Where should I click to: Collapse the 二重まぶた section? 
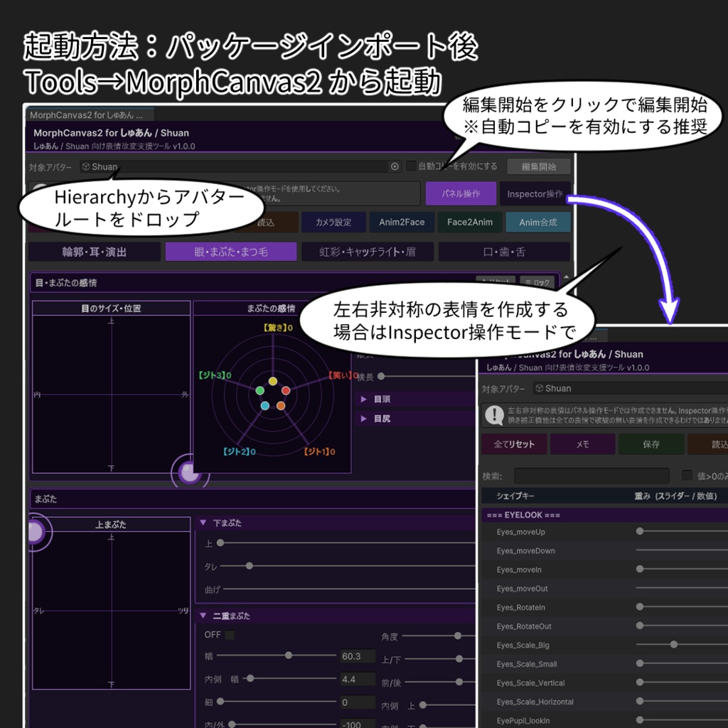pos(203,616)
